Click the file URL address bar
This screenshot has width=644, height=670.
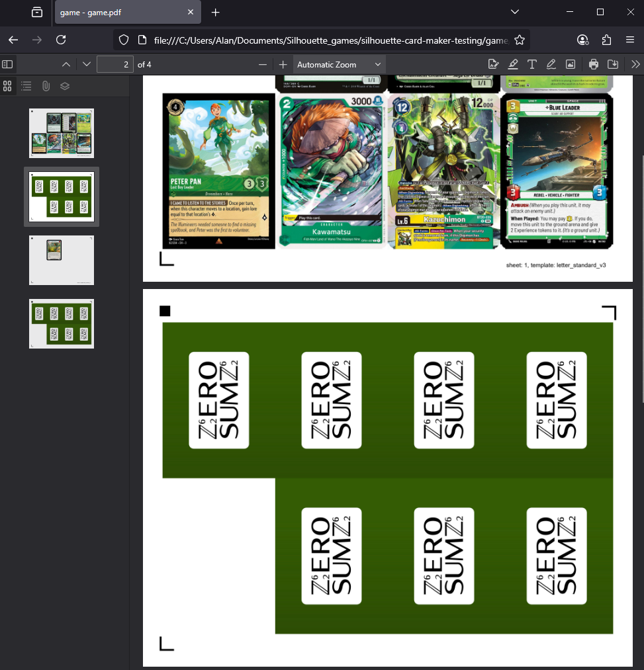(x=331, y=40)
